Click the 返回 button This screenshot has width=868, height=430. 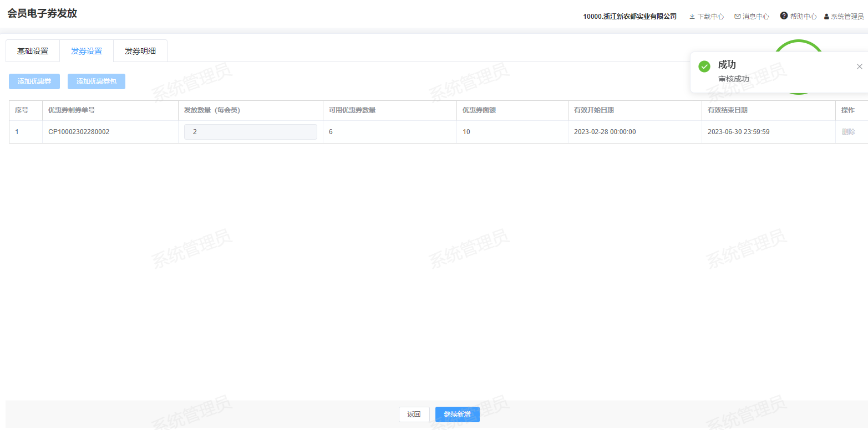pos(414,414)
